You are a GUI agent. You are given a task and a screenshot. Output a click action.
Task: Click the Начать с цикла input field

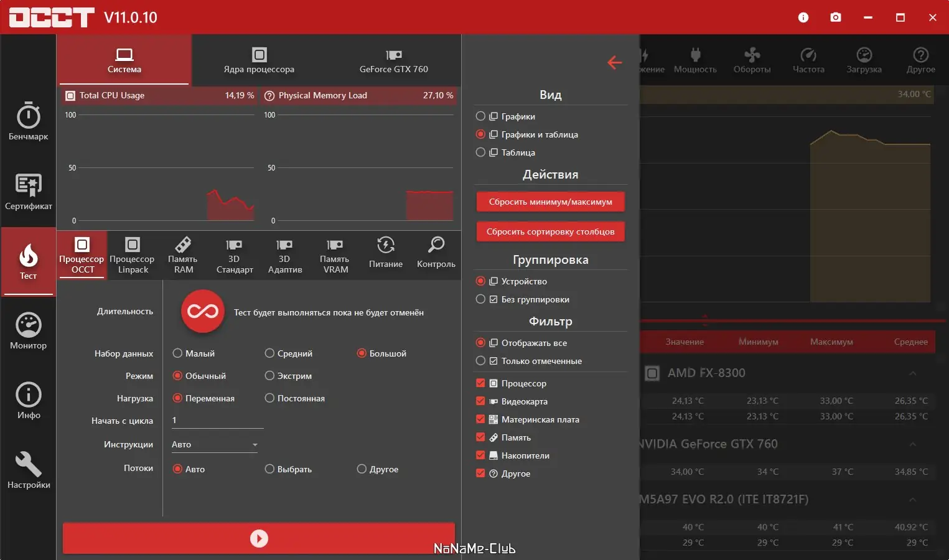[x=217, y=421]
